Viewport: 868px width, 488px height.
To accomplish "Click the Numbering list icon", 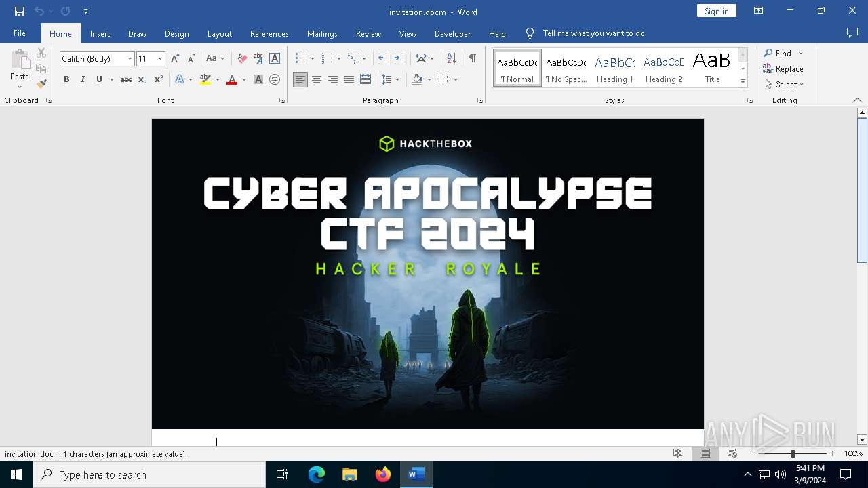I will tap(327, 58).
